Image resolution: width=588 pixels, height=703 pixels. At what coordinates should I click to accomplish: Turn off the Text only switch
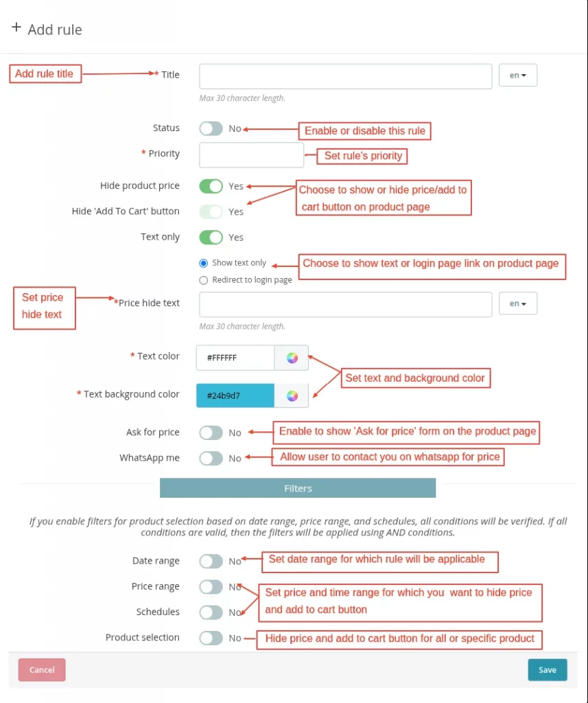211,238
